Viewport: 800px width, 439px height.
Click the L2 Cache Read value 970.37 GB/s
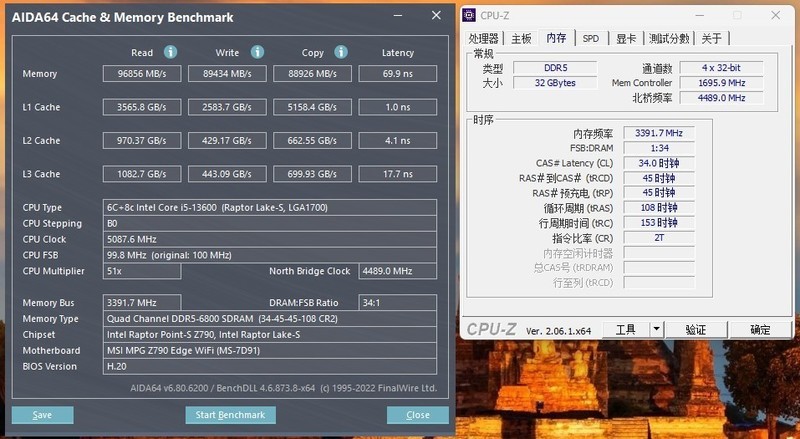coord(142,140)
